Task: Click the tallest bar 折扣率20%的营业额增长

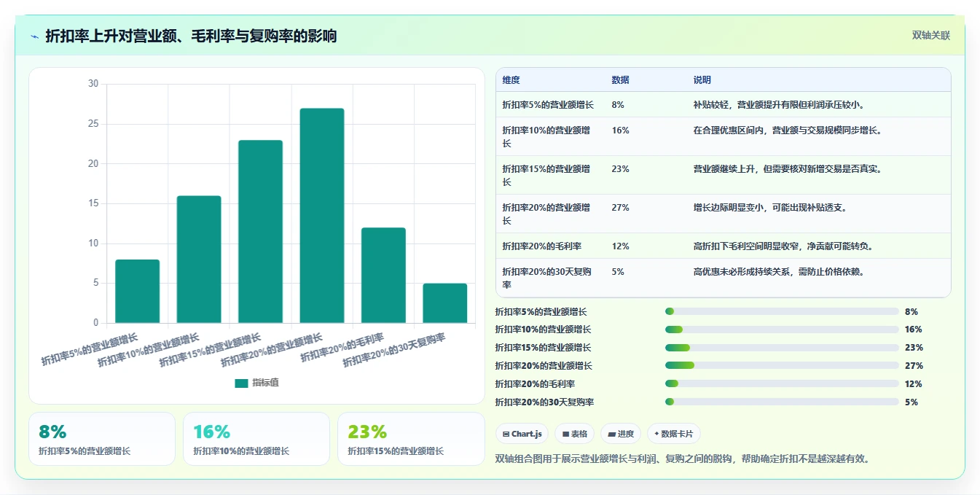Action: pos(322,215)
